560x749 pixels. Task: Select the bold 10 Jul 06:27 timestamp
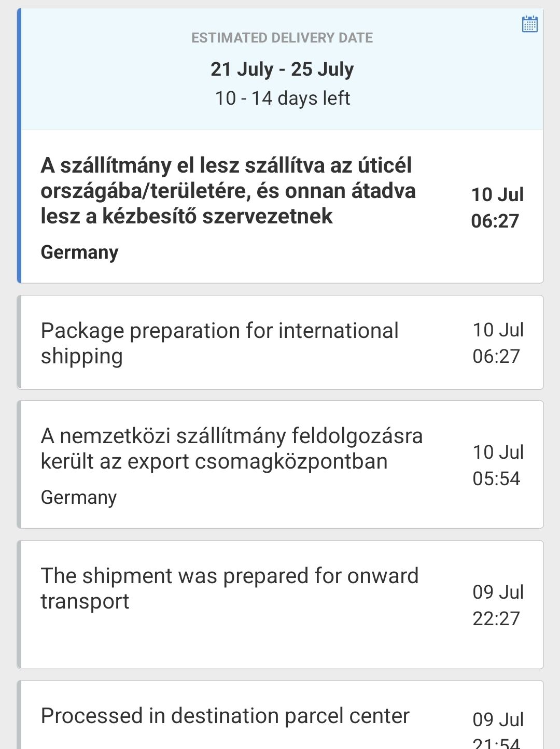pyautogui.click(x=497, y=208)
